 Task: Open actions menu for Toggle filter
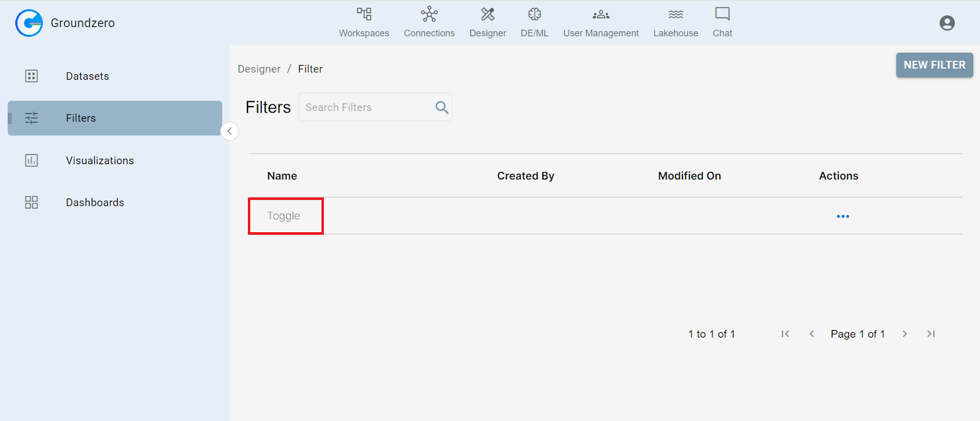pyautogui.click(x=843, y=216)
